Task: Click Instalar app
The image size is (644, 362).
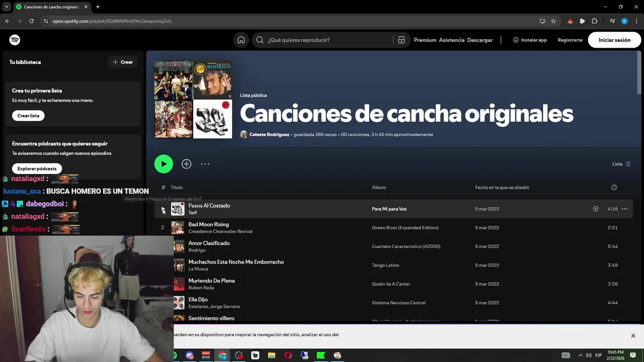Action: [x=530, y=40]
